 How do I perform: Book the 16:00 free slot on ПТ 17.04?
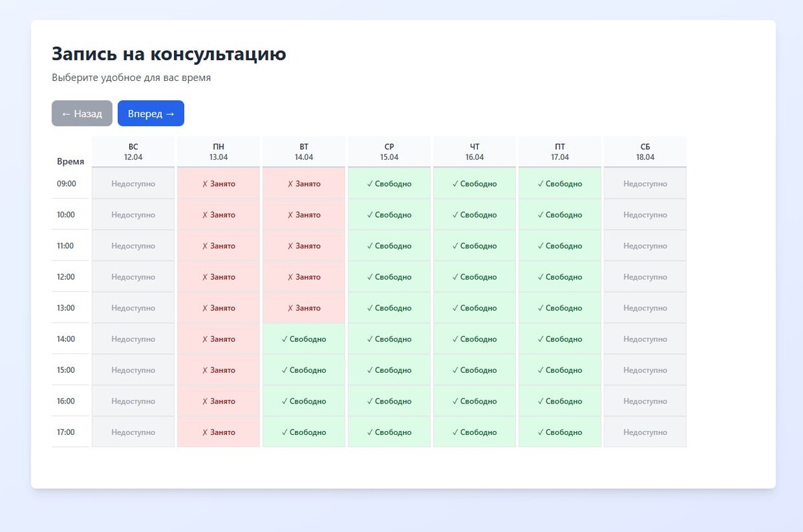pos(559,401)
